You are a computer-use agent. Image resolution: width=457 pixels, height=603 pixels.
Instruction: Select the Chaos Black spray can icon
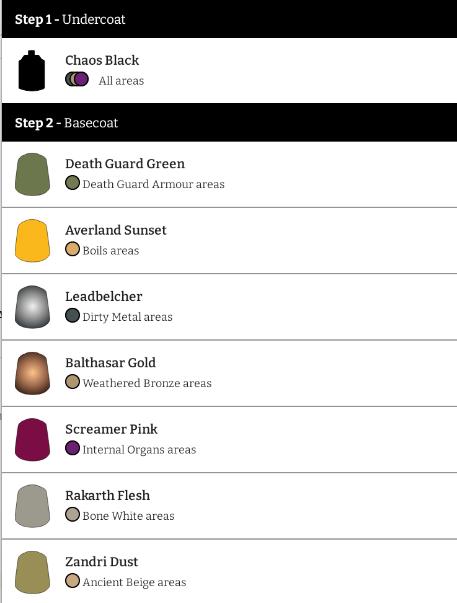point(32,71)
